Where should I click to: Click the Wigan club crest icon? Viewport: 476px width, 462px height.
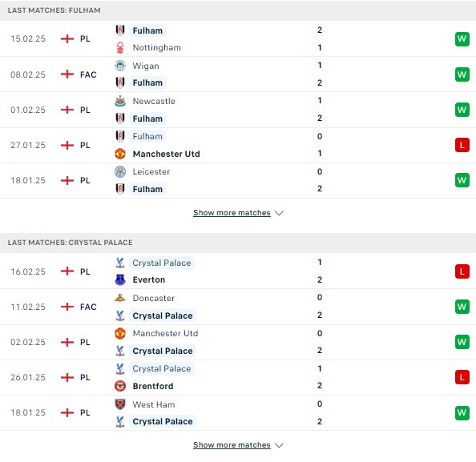(120, 66)
